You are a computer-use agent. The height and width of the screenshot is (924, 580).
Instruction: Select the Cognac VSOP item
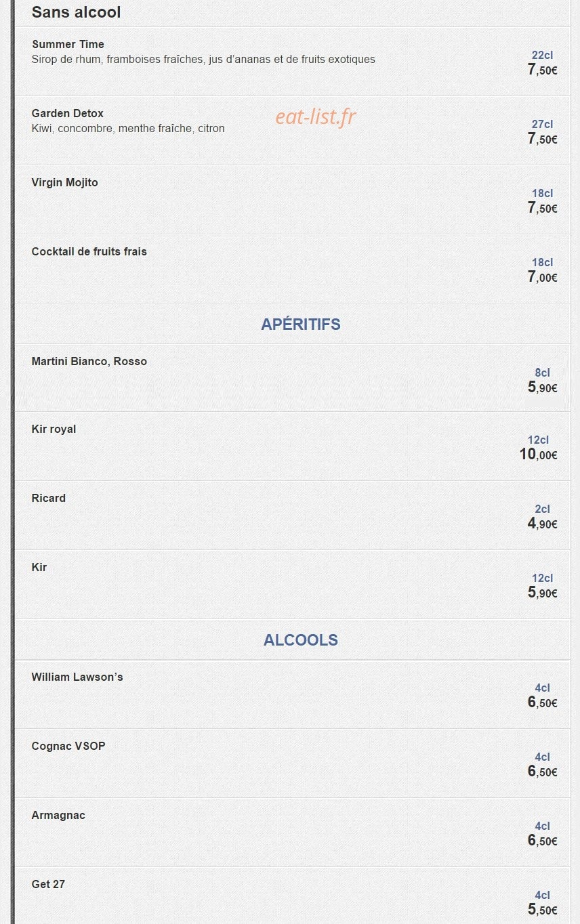click(293, 763)
